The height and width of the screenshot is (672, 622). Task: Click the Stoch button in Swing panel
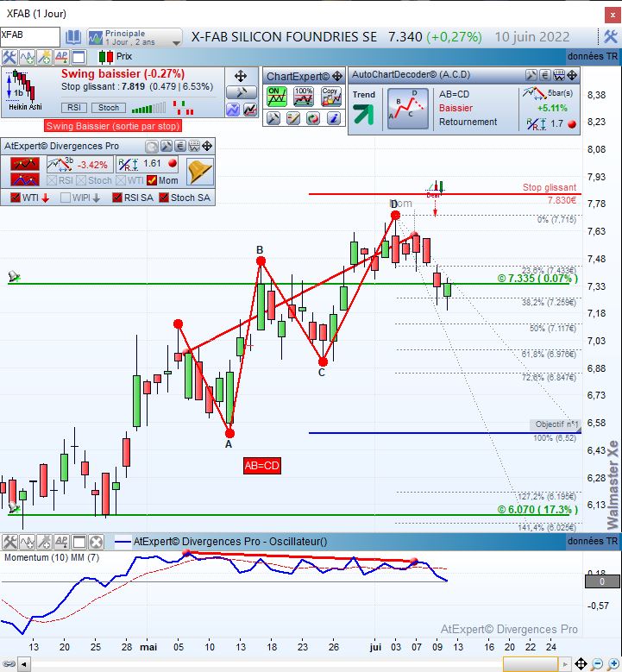point(109,108)
